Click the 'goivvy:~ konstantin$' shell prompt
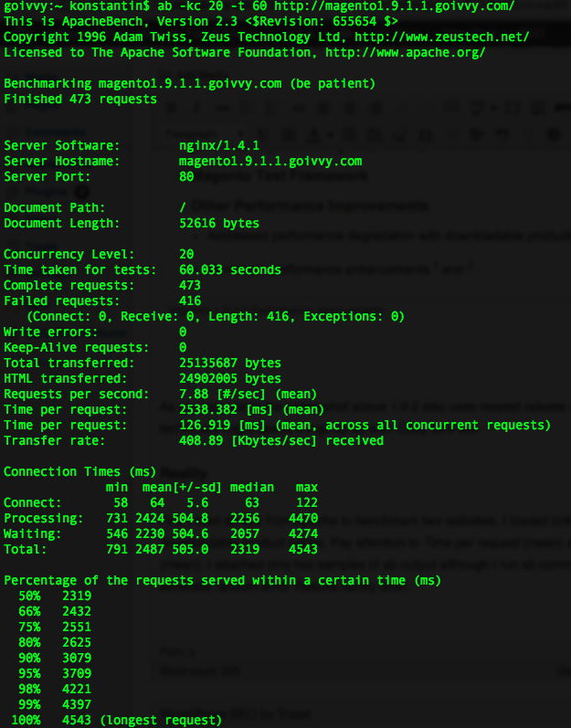Viewport: 571px width, 728px height. tap(77, 6)
